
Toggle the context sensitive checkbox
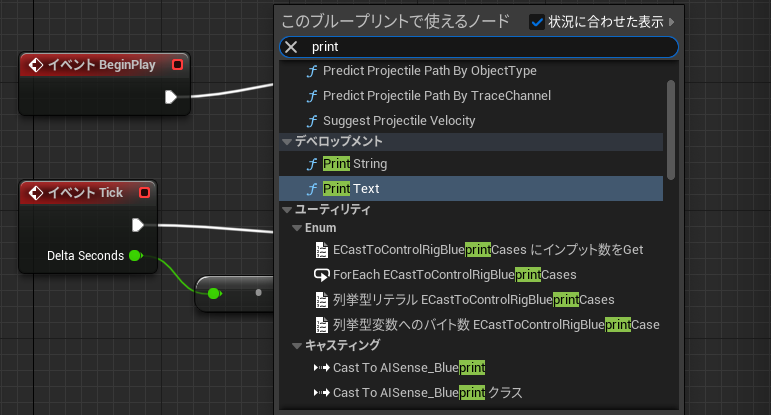click(x=536, y=21)
